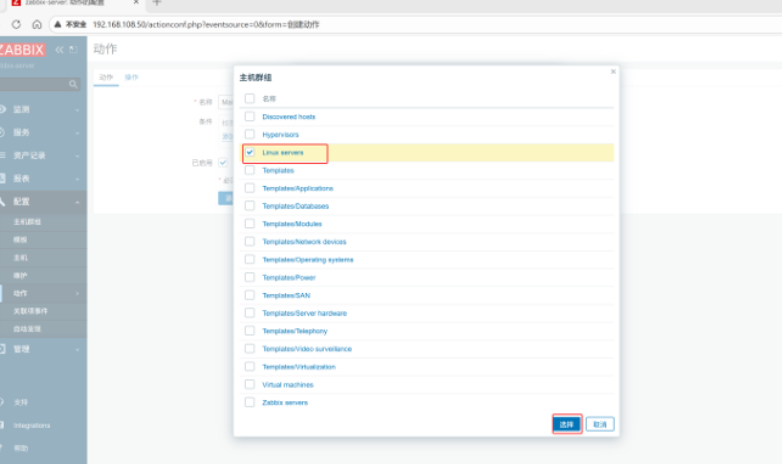Tick the Templates/Network devices checkbox
Viewport: 782px width, 464px height.
pos(250,241)
